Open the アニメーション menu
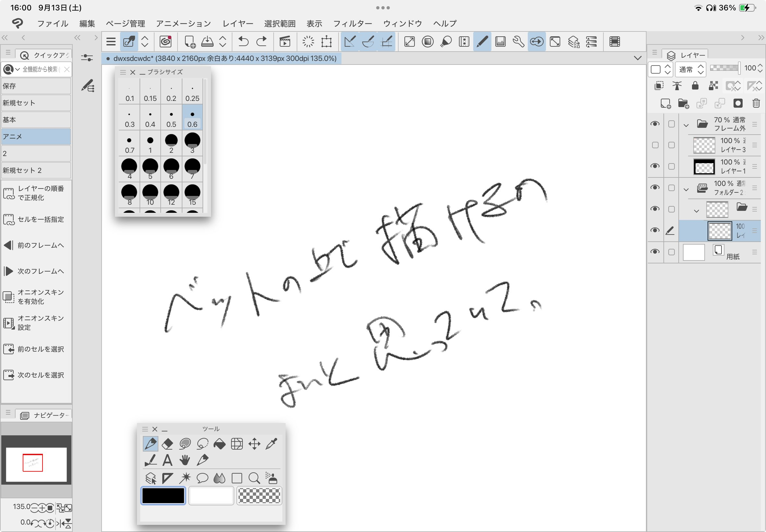 pos(183,24)
